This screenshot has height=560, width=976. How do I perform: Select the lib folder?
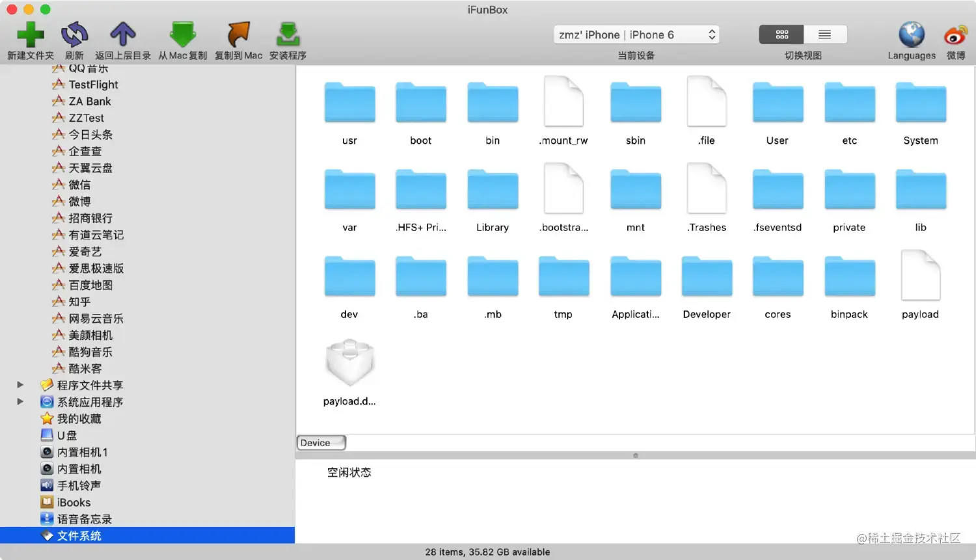(x=921, y=189)
